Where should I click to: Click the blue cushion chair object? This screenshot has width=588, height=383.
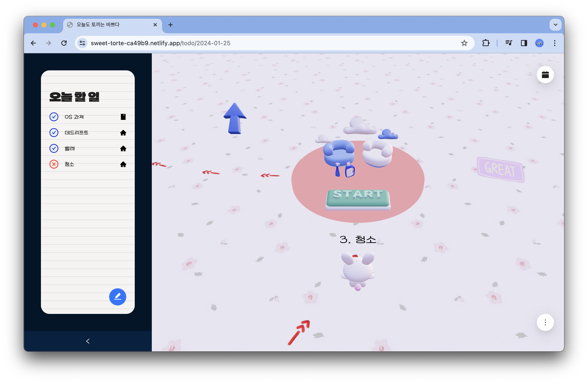(x=339, y=153)
